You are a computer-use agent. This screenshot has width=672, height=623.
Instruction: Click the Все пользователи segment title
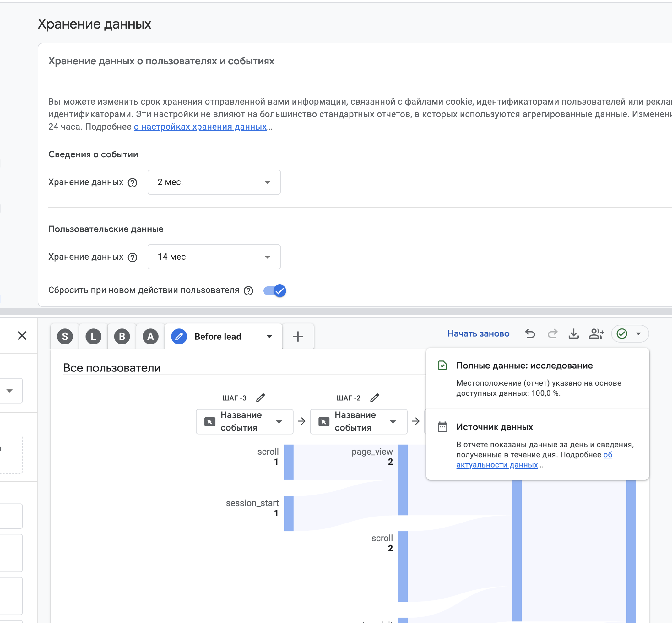click(112, 368)
